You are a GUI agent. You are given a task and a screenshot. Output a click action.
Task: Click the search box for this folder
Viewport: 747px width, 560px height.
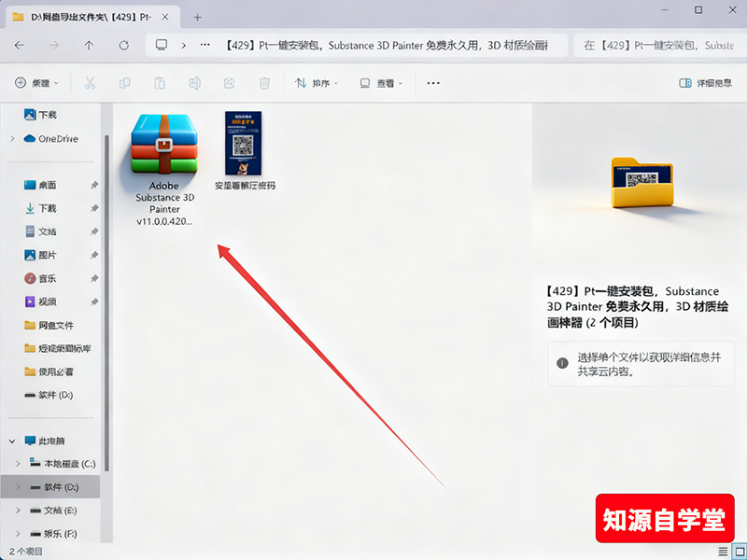[658, 45]
